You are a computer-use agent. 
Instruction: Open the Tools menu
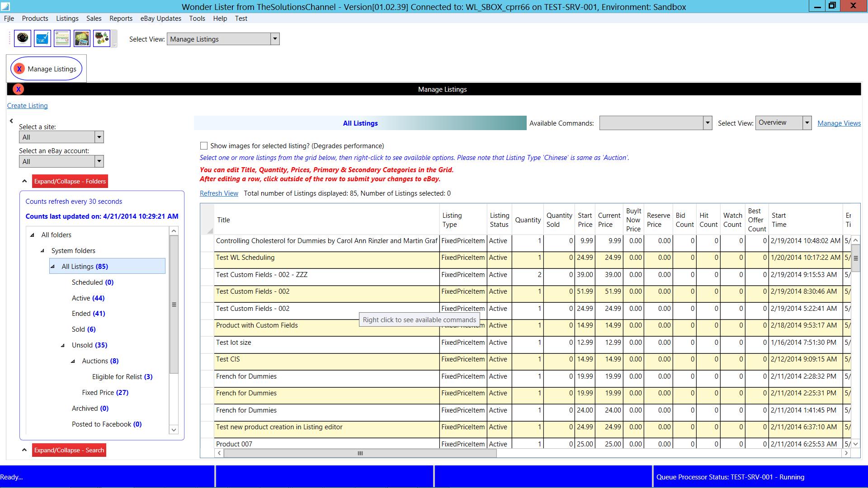click(x=197, y=19)
